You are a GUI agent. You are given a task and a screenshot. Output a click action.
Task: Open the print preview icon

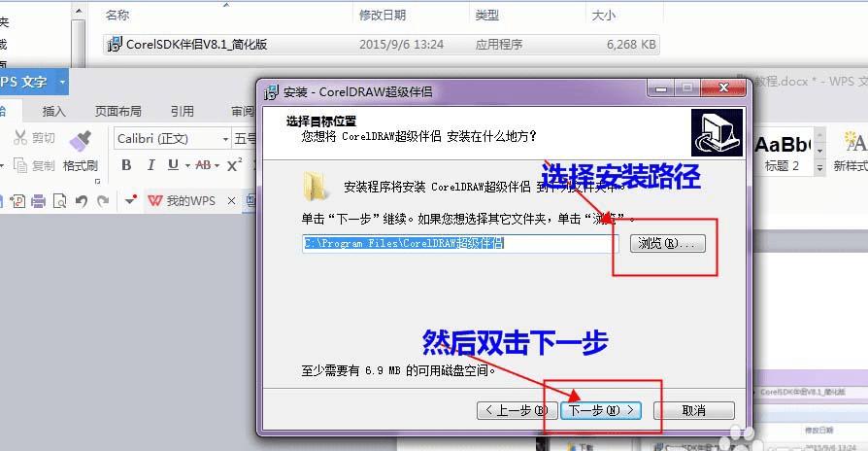tap(59, 201)
